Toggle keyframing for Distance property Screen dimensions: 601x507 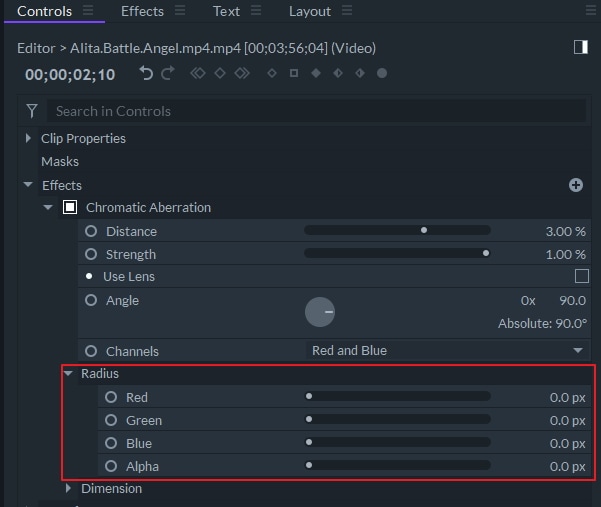tap(91, 231)
